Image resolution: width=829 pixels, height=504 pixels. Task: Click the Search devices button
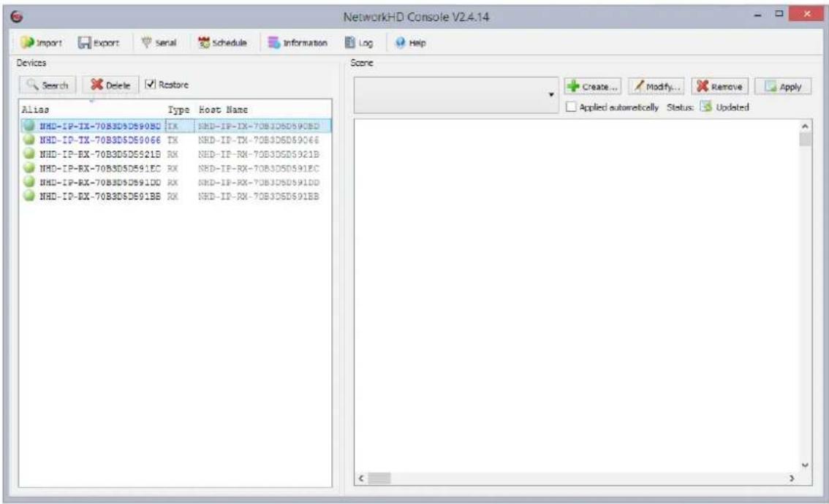click(x=48, y=85)
